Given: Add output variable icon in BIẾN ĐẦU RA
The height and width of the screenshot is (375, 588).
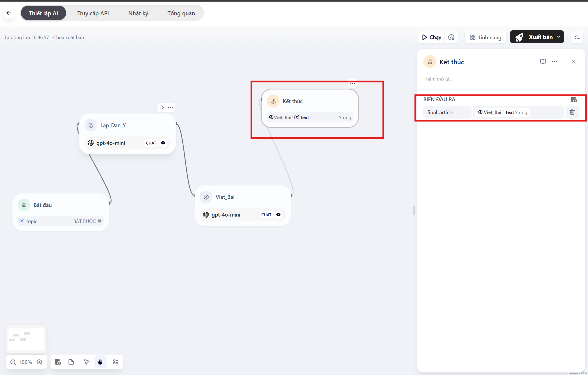Looking at the screenshot, I should 574,100.
